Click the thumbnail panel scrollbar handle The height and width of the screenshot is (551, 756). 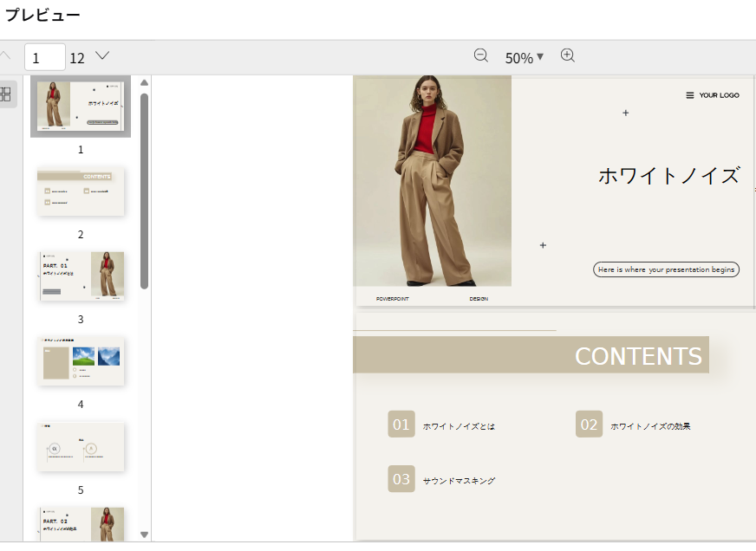coord(144,191)
